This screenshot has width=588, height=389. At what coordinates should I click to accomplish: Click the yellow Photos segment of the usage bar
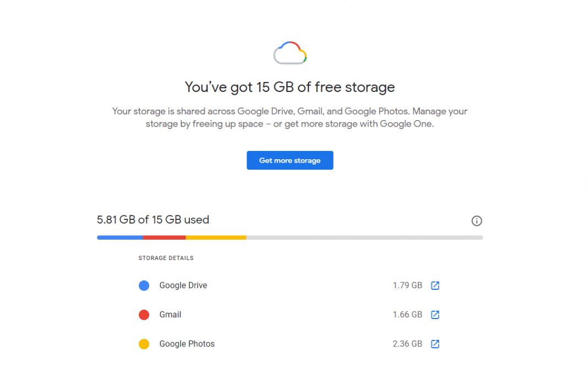pos(216,237)
